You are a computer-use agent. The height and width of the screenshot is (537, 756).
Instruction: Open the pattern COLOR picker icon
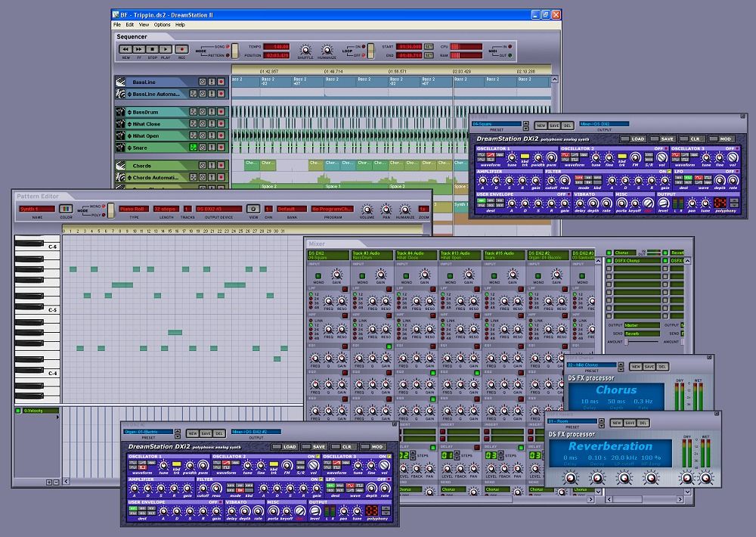[66, 209]
